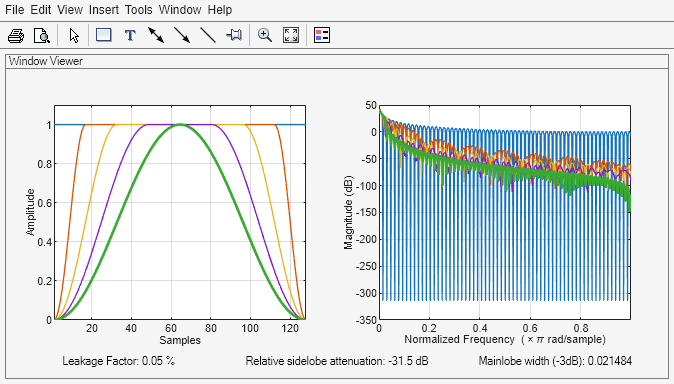Click tick label 0.8 on Amplitude axis
This screenshot has height=384, width=674.
(x=44, y=164)
